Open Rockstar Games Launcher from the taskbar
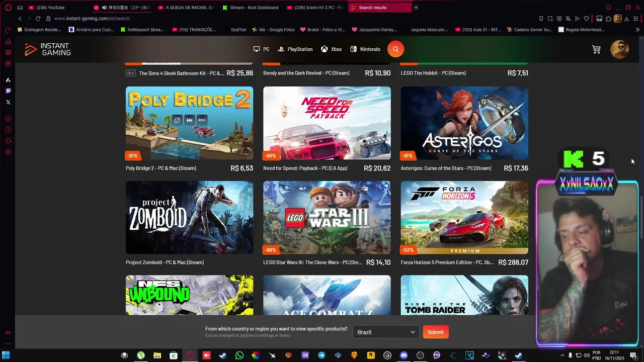Image resolution: width=644 pixels, height=362 pixels. tap(371, 355)
